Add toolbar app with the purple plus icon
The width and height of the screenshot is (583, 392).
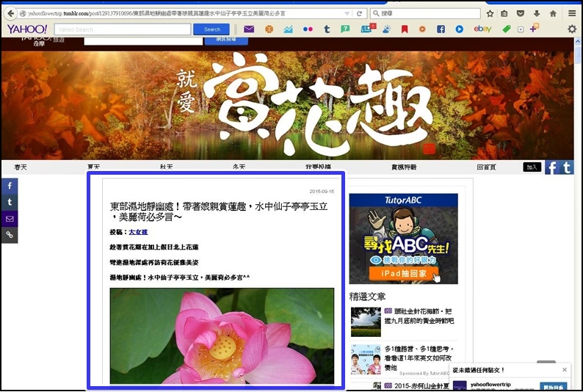click(x=535, y=28)
